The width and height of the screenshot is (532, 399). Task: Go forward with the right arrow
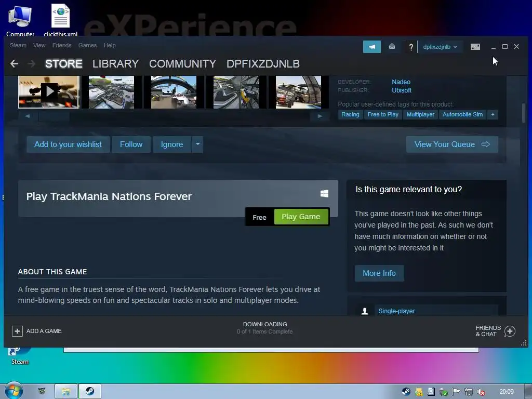(x=32, y=64)
